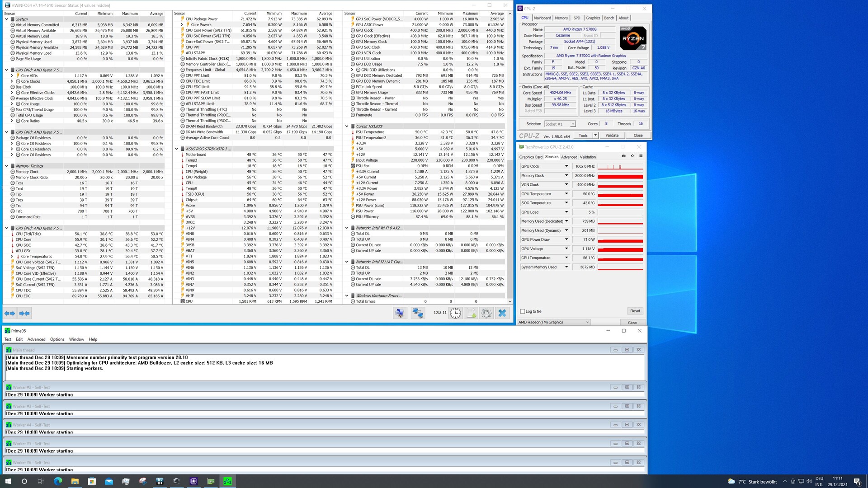Viewport: 868px width, 488px height.
Task: Click HWiNFO network connection icon
Action: click(418, 313)
